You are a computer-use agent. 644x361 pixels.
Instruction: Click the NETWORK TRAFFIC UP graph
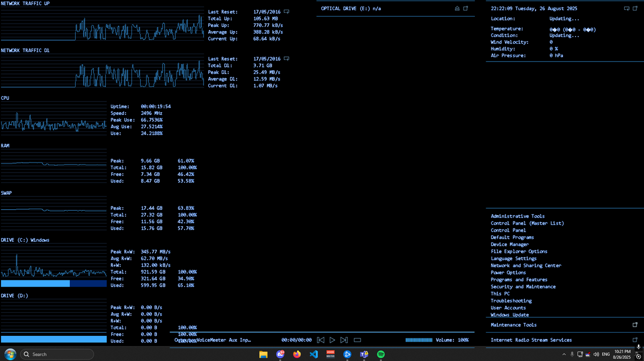click(x=102, y=25)
